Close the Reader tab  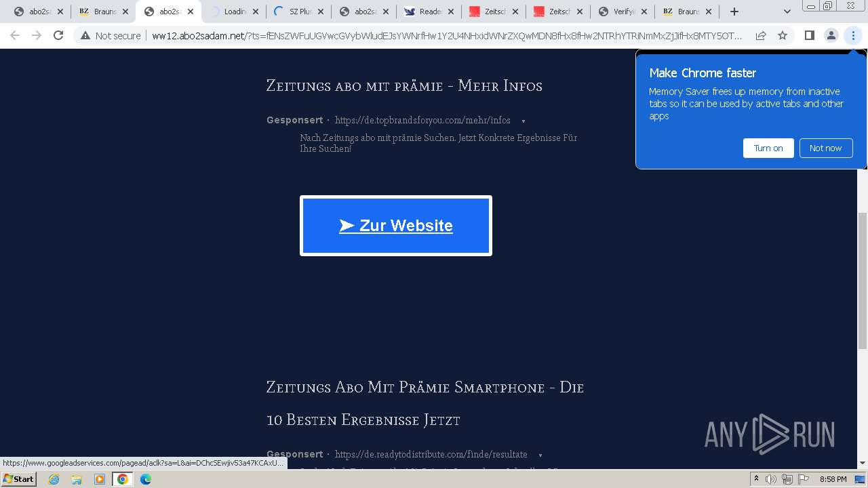[450, 12]
